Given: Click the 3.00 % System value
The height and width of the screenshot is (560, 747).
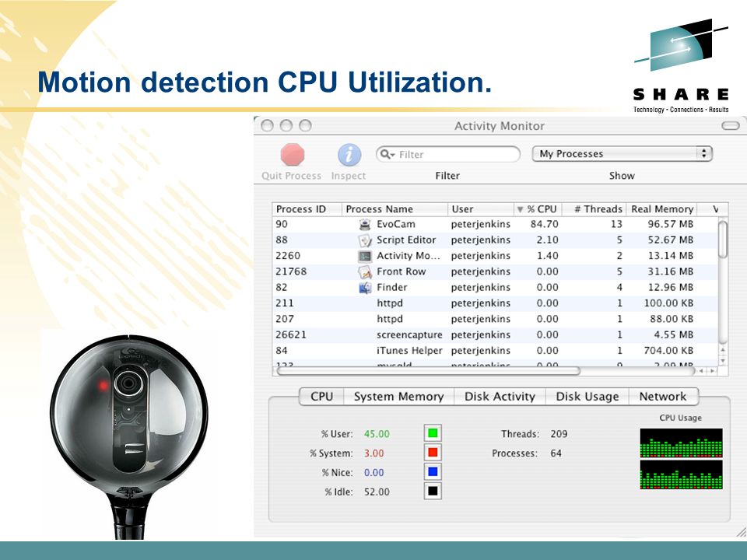Looking at the screenshot, I should [374, 453].
